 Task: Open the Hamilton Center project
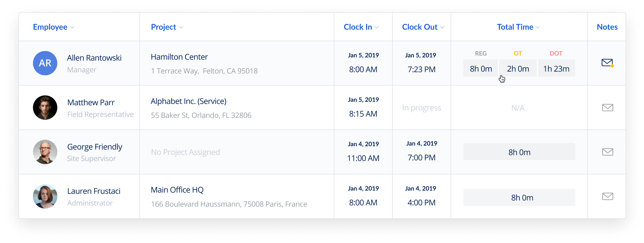179,57
